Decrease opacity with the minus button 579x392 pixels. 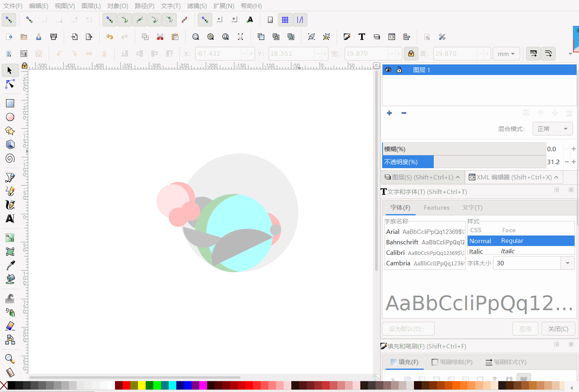point(567,162)
